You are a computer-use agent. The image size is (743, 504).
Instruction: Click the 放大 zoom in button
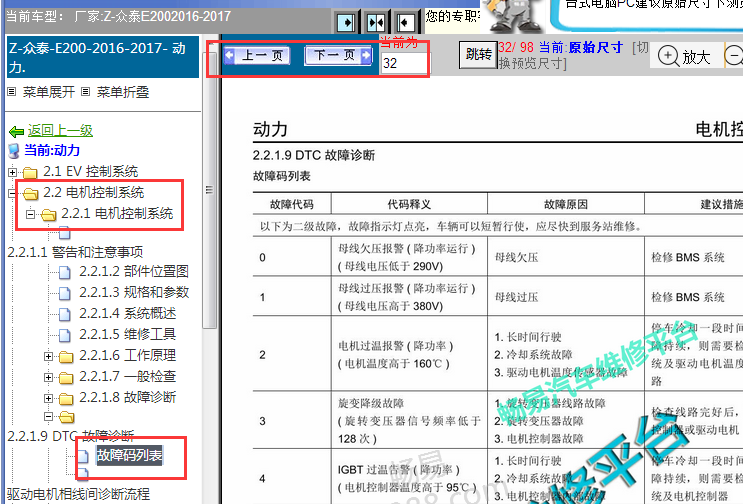point(685,56)
